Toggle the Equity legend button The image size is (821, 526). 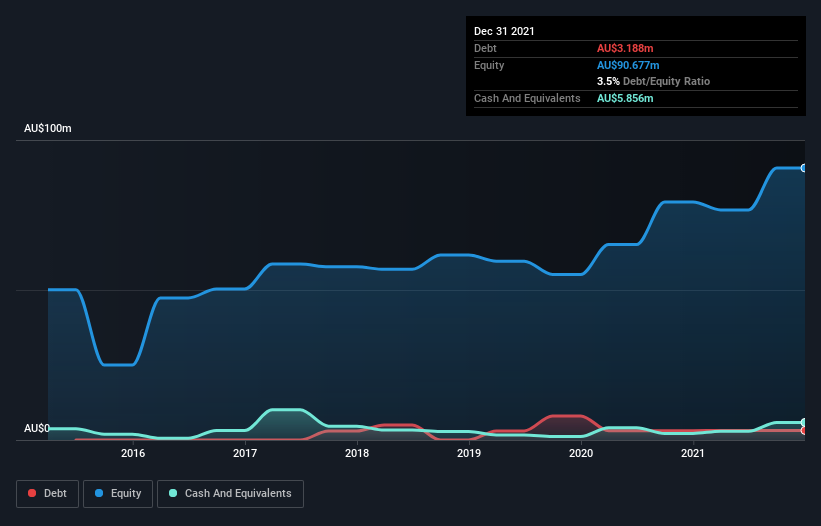118,494
